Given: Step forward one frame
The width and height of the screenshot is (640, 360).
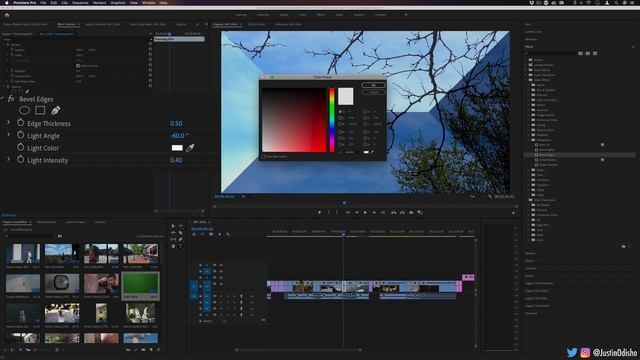Looking at the screenshot, I should [x=374, y=212].
